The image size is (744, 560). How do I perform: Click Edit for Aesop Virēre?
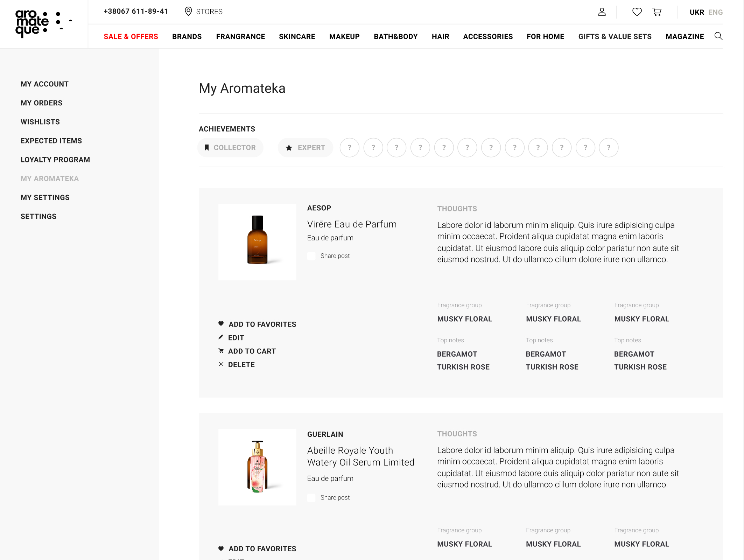click(236, 338)
